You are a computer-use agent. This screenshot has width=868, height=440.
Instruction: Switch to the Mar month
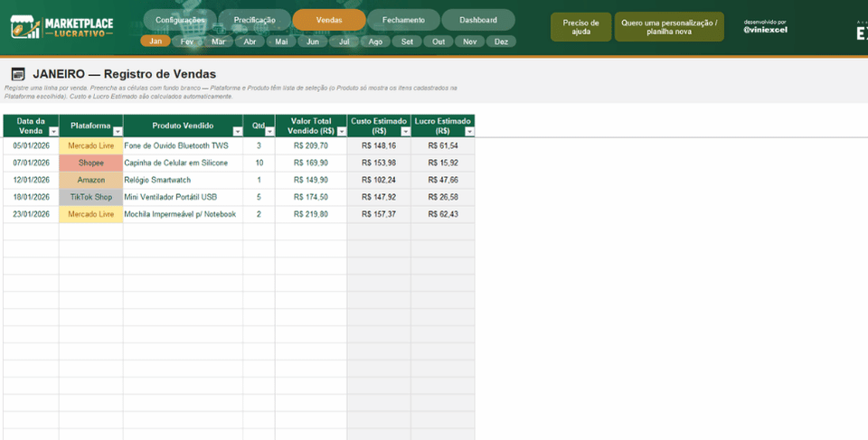point(218,42)
